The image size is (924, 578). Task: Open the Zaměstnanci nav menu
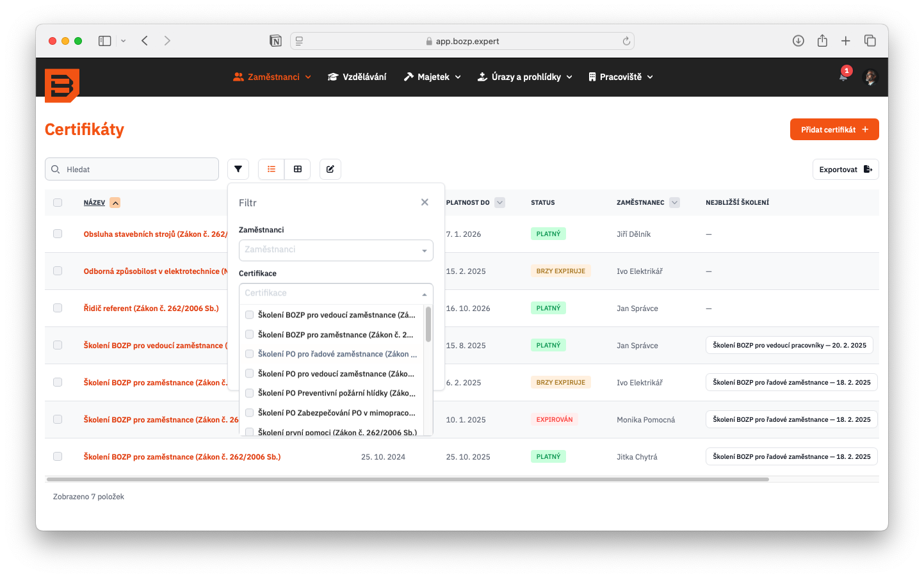[272, 77]
